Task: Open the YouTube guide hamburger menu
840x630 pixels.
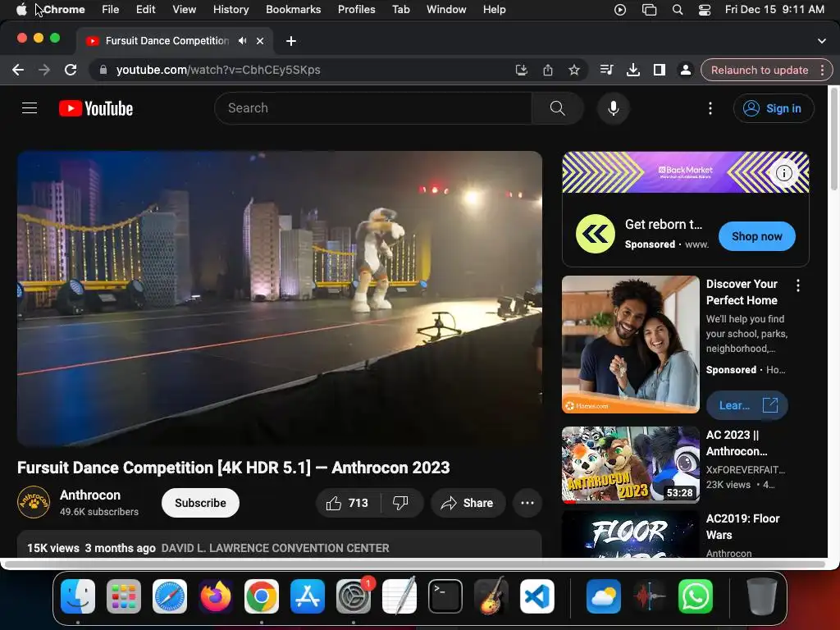Action: pyautogui.click(x=30, y=108)
